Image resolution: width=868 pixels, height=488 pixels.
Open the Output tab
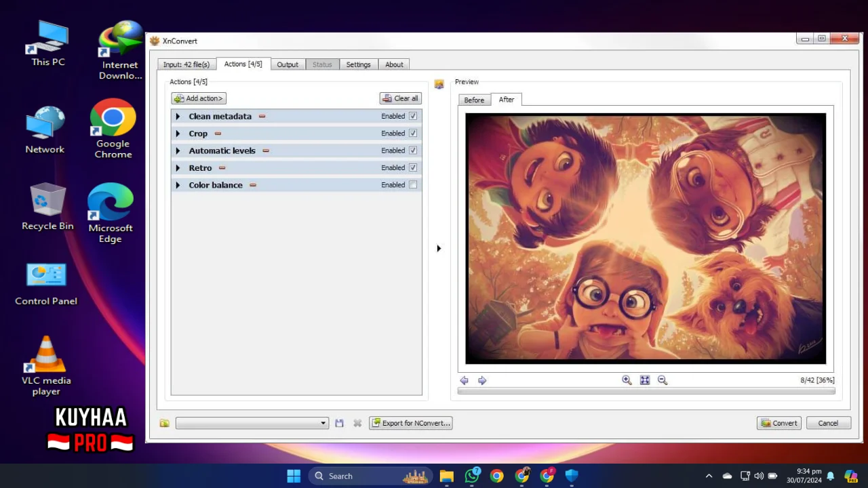(x=288, y=64)
